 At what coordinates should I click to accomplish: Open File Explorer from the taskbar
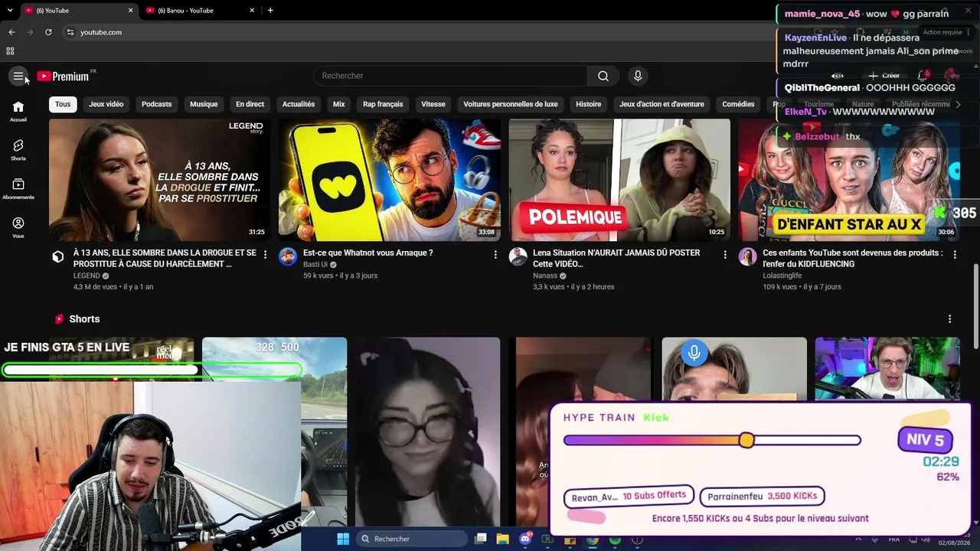coord(503,539)
